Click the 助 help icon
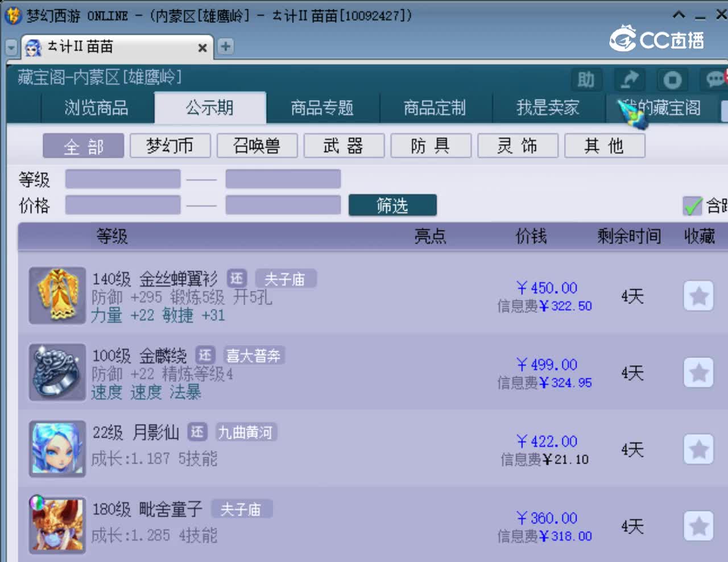Screen dimensions: 728x562 [x=586, y=80]
